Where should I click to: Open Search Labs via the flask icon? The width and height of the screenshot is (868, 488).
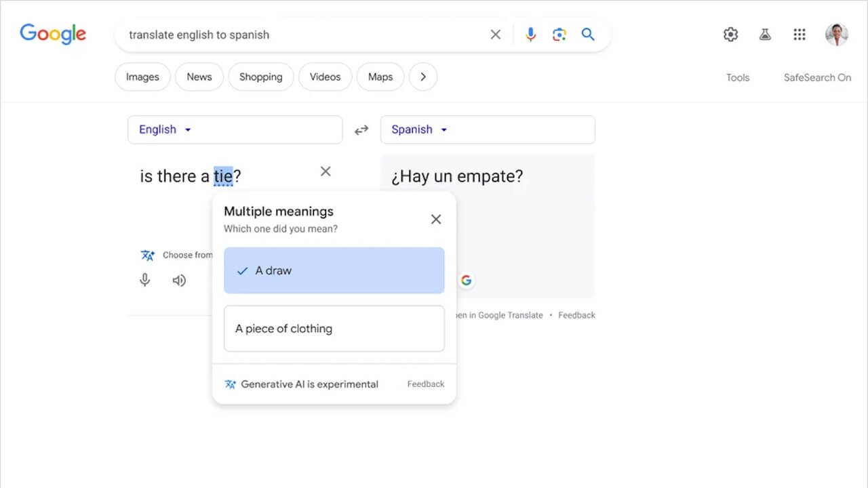click(x=765, y=34)
